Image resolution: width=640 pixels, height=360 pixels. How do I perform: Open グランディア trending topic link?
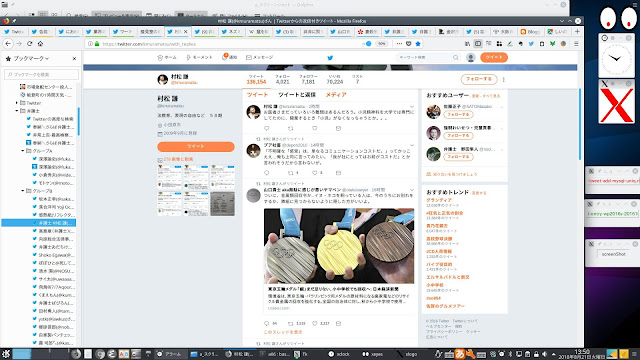coord(439,200)
